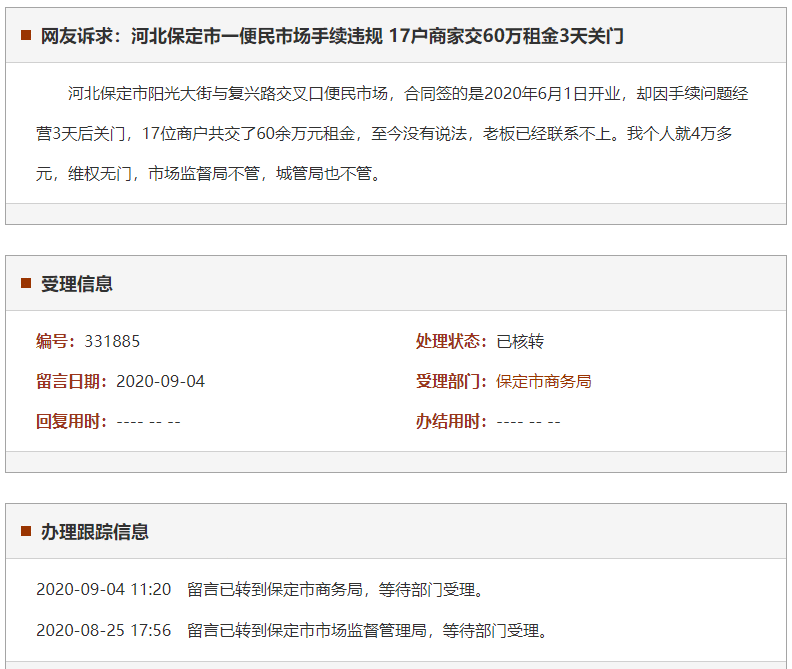
Task: Click the 已核转 status value
Action: tap(520, 341)
